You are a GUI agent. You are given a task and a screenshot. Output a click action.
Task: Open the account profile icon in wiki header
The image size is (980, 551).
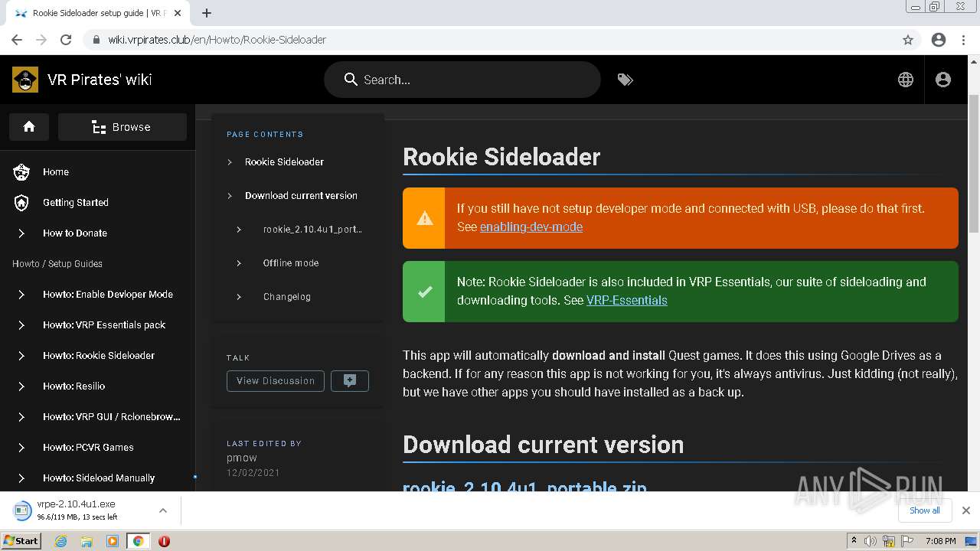click(943, 80)
